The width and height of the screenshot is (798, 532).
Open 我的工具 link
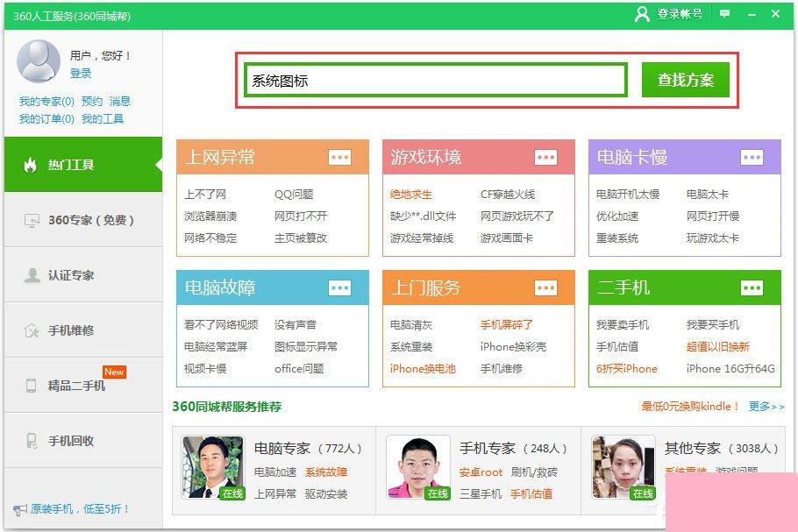103,119
